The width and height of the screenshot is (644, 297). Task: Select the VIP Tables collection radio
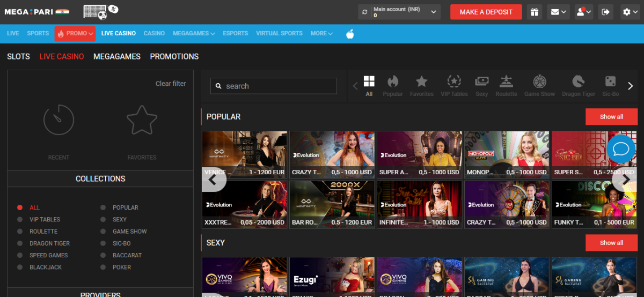[x=20, y=219]
